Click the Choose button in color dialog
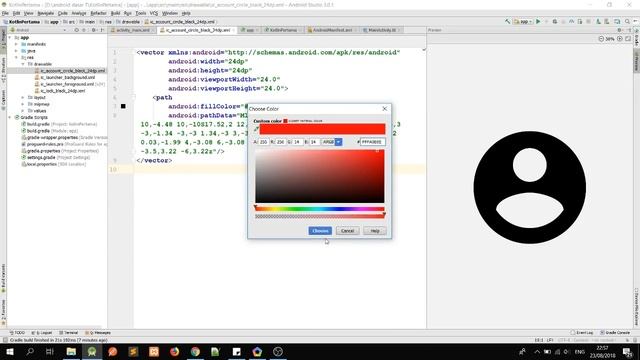Viewport: 640px width, 360px height. (320, 231)
